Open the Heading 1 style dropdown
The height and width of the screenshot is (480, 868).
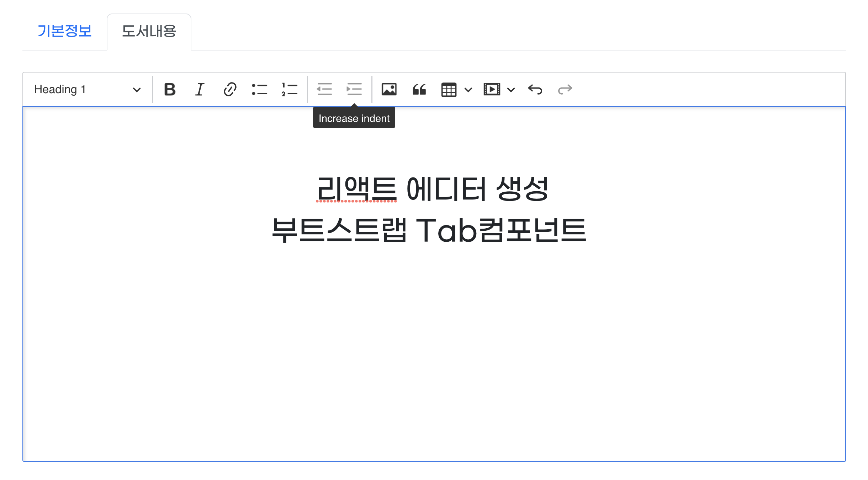click(87, 89)
